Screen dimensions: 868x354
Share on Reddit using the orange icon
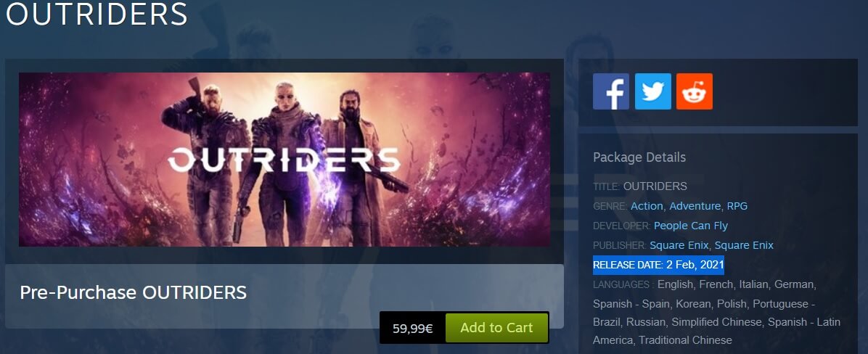(x=694, y=91)
